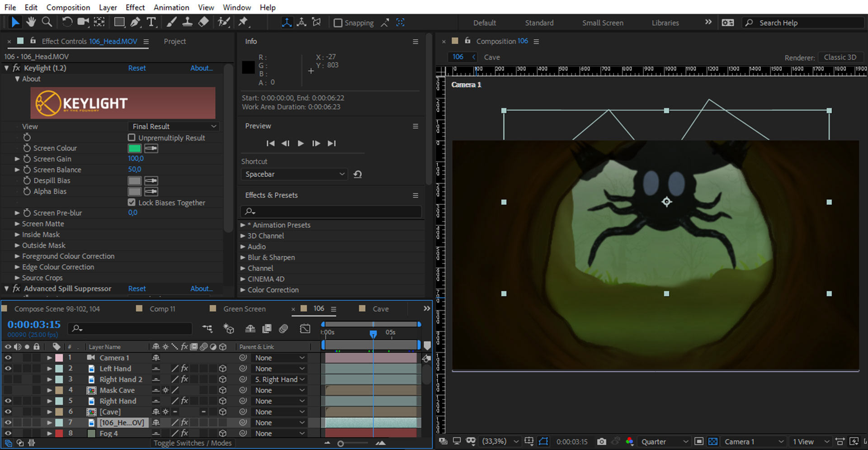
Task: Open the Animation menu
Action: click(171, 7)
